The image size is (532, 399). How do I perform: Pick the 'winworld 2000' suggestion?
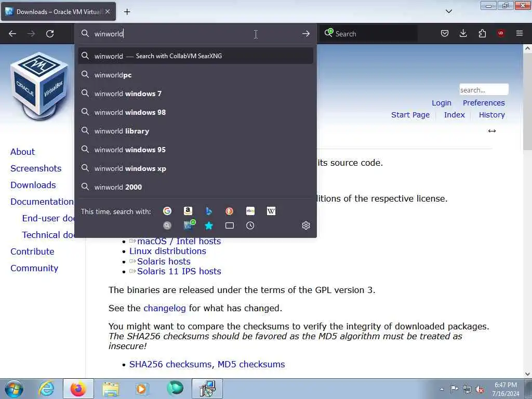click(x=195, y=187)
